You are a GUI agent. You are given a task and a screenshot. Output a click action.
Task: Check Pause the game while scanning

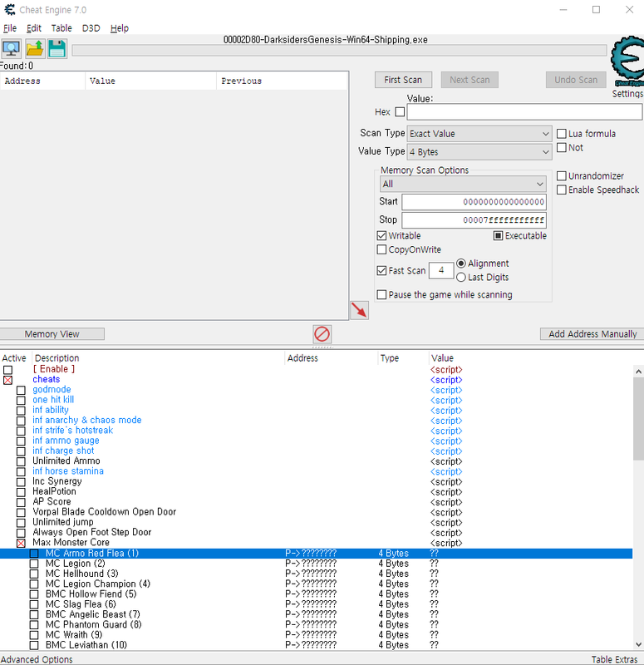click(381, 295)
